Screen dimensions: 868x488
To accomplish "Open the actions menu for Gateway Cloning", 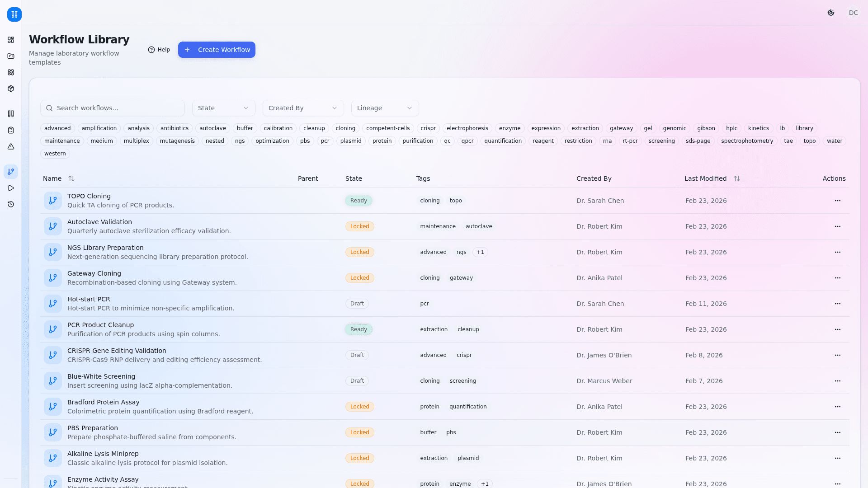I will coord(838,278).
